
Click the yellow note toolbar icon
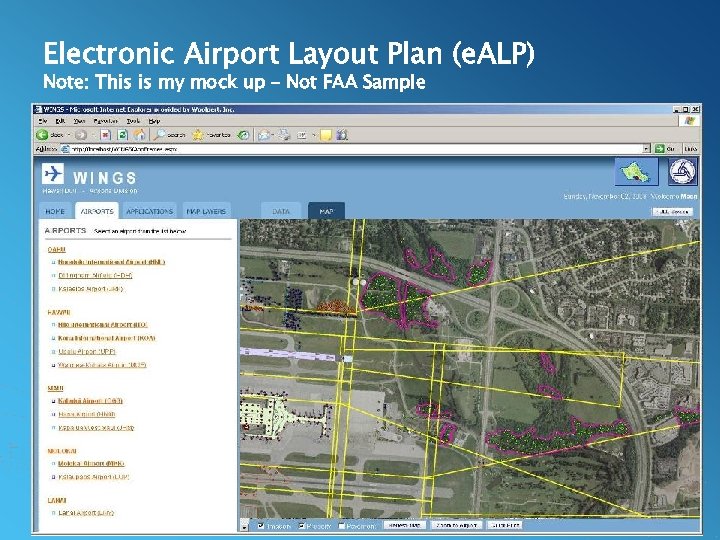[326, 135]
